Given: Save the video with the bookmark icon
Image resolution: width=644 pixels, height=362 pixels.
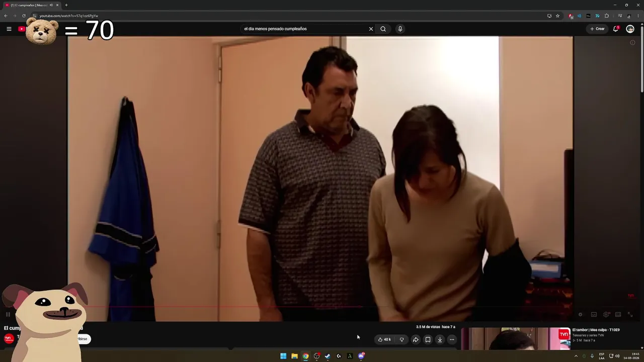Looking at the screenshot, I should click(428, 339).
